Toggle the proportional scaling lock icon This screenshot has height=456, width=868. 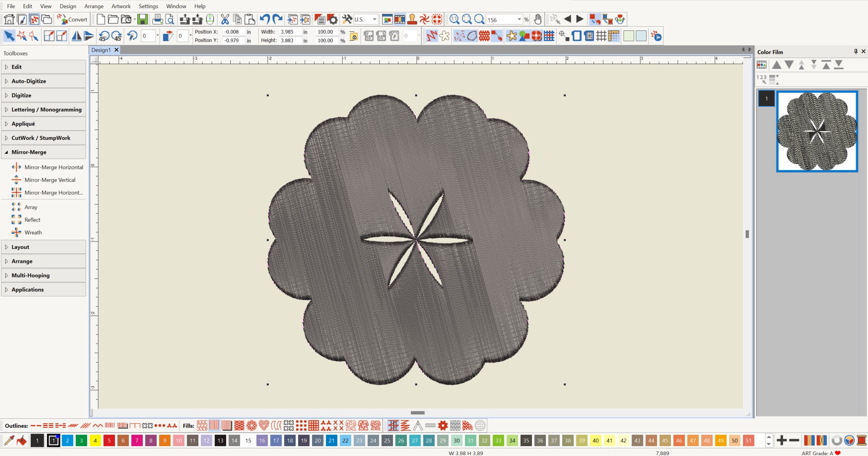(x=354, y=36)
